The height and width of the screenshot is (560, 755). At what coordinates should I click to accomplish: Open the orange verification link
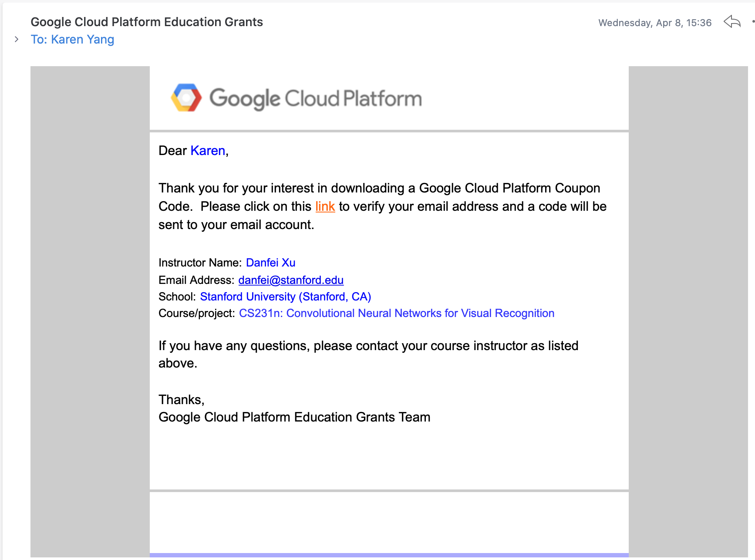[325, 206]
